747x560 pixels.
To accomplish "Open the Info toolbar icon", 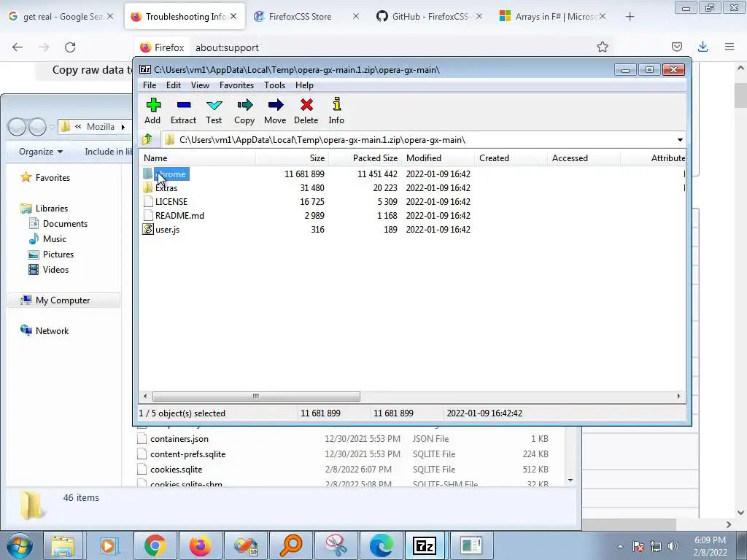I will point(336,111).
